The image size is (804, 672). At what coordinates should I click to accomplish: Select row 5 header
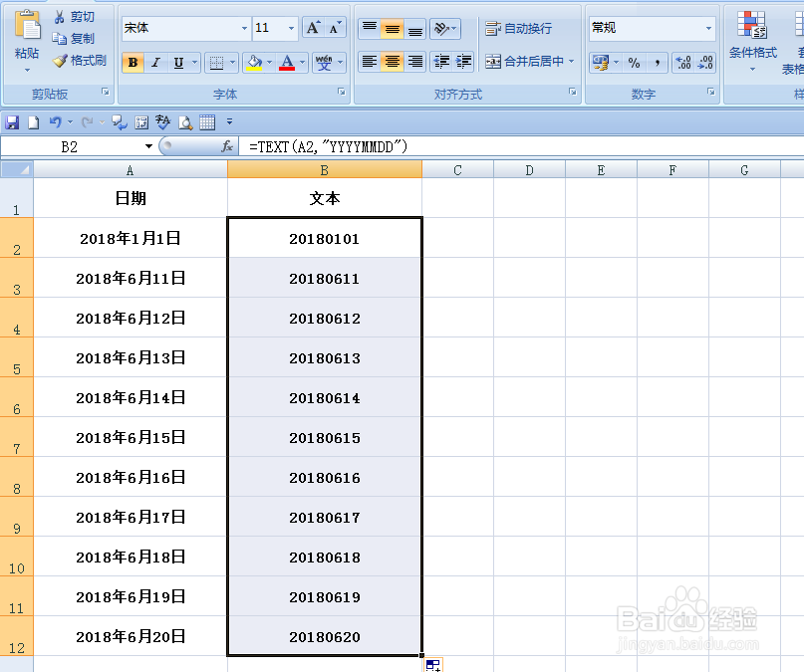(x=16, y=357)
